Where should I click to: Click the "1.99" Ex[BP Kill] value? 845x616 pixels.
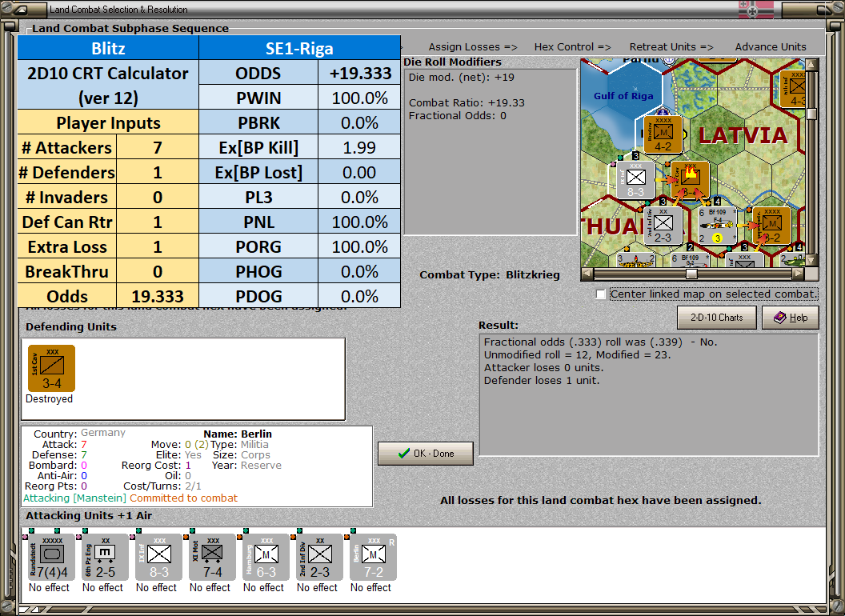(359, 147)
